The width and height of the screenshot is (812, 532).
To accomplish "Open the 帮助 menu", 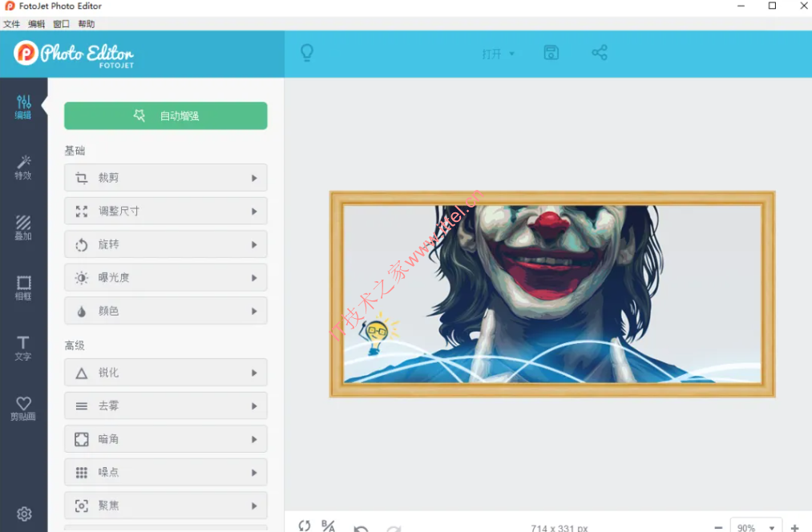I will click(x=87, y=24).
